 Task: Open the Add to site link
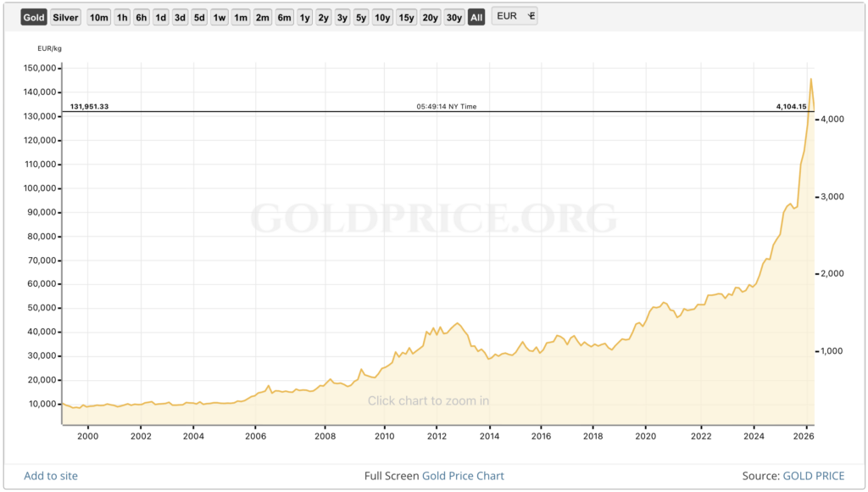click(51, 476)
